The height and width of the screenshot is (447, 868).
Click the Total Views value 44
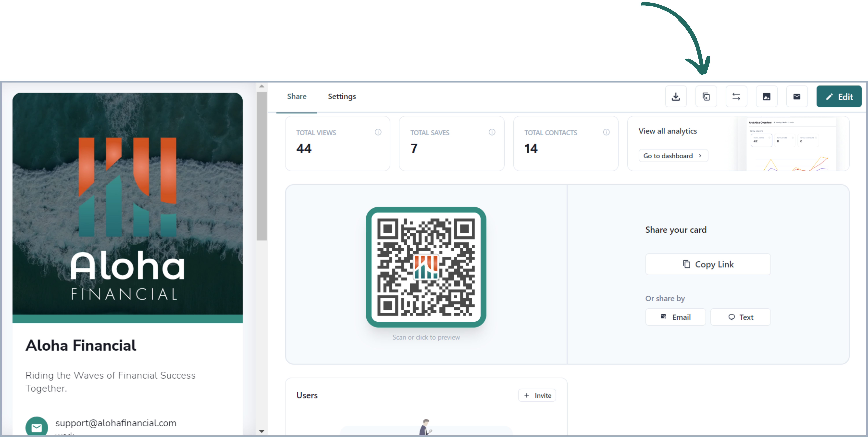[x=304, y=148]
